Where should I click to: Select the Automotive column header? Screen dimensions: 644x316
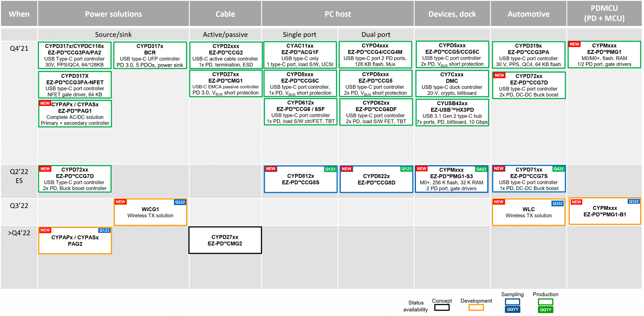(528, 14)
